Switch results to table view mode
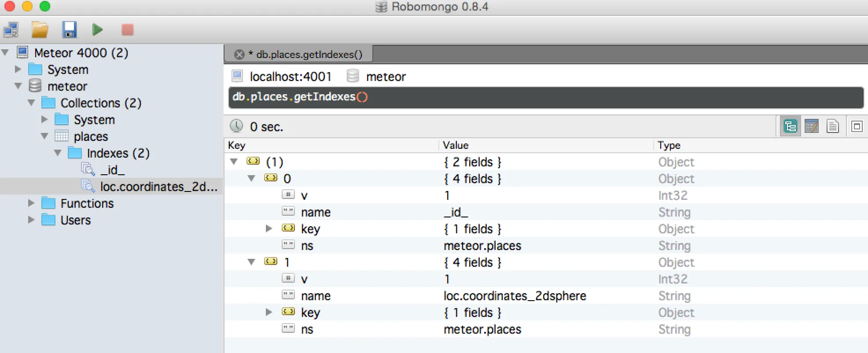The height and width of the screenshot is (353, 868). tap(812, 126)
